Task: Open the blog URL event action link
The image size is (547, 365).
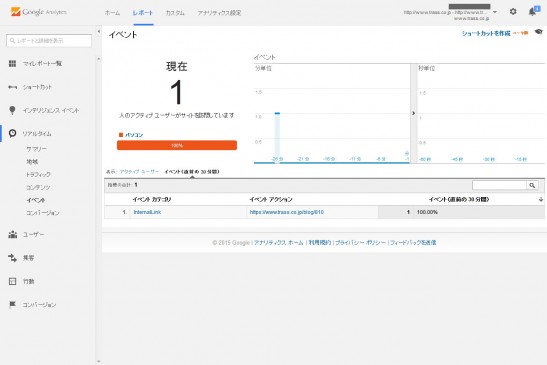Action: [x=287, y=212]
